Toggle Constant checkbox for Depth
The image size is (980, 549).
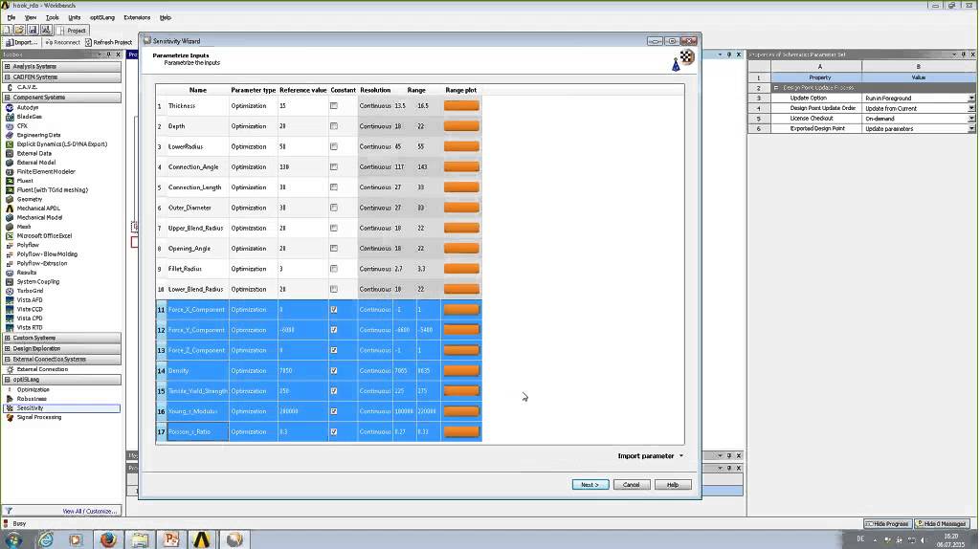point(334,126)
